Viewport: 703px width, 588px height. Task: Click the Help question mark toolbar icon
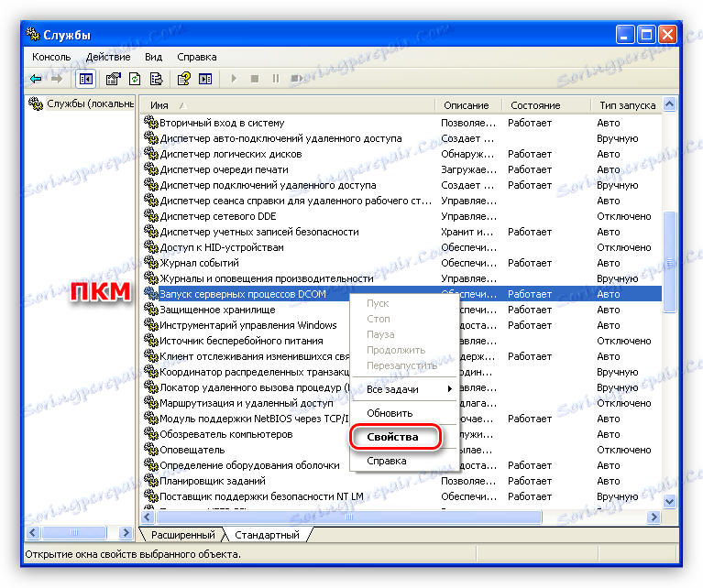pyautogui.click(x=184, y=79)
